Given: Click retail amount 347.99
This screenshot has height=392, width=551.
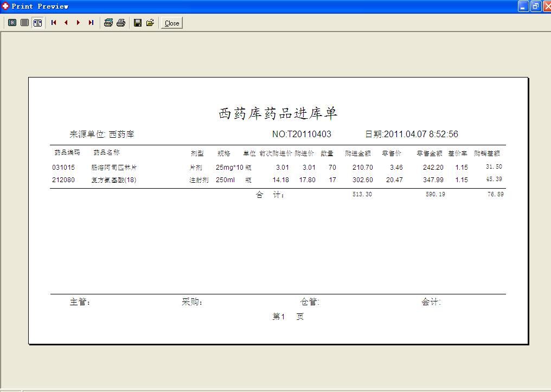Looking at the screenshot, I should [433, 180].
